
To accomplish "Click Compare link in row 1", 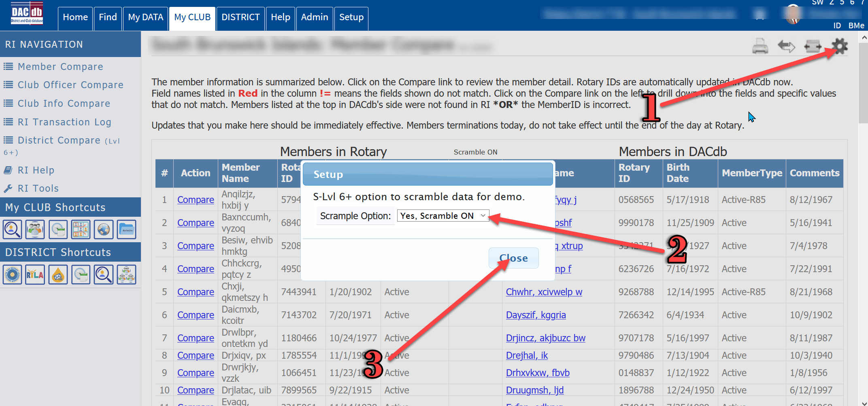I will (196, 200).
